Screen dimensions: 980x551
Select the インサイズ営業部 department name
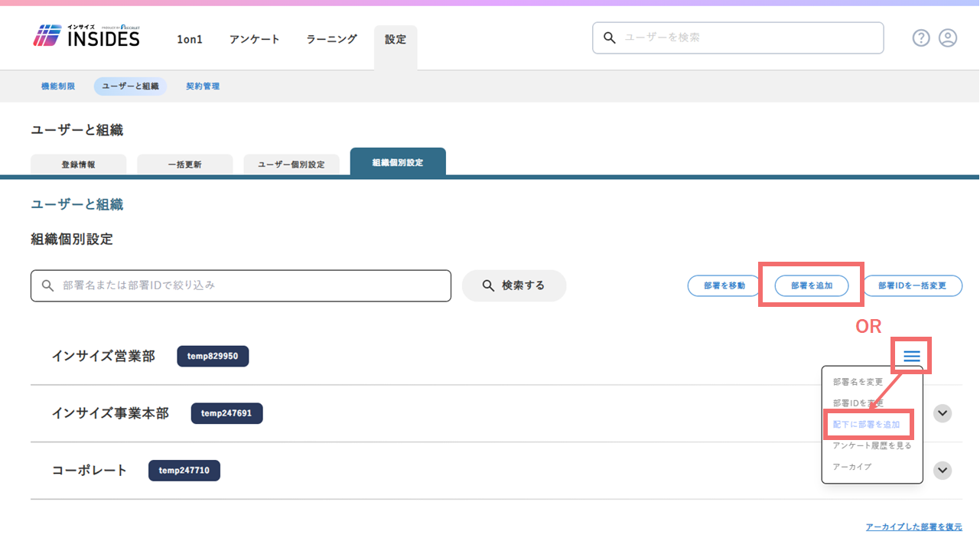coord(103,356)
